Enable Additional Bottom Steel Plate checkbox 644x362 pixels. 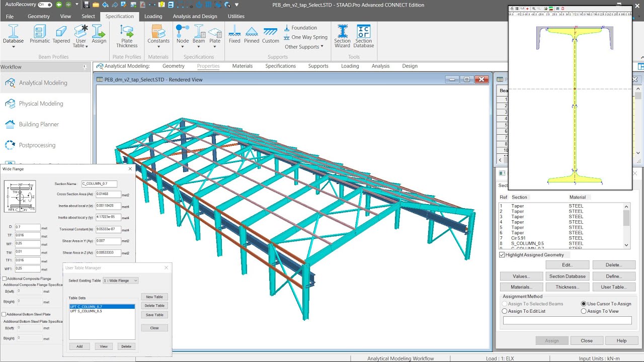5,315
